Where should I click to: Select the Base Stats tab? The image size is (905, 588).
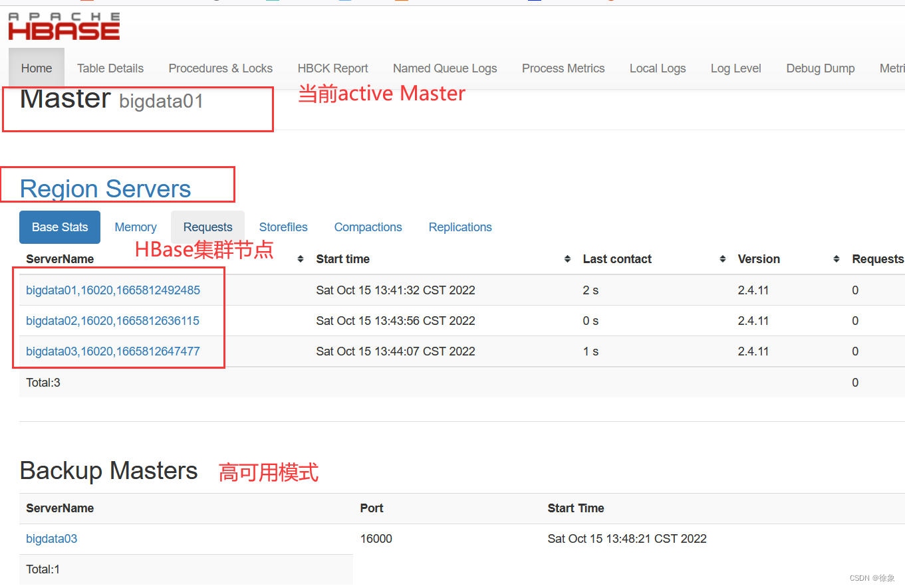pyautogui.click(x=60, y=227)
